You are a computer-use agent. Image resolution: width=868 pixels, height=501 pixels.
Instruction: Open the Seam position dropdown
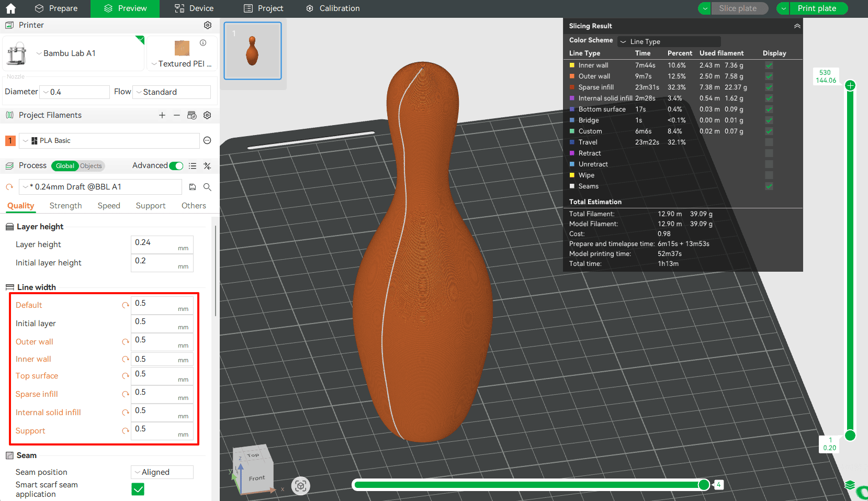[x=162, y=472]
